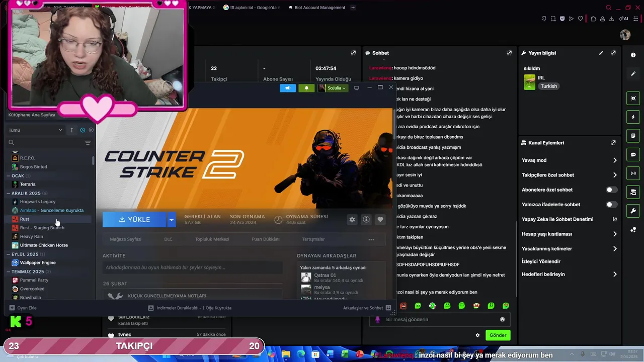The width and height of the screenshot is (644, 362).
Task: Open dropdown arrow beside YÜKLE button
Action: (x=172, y=220)
